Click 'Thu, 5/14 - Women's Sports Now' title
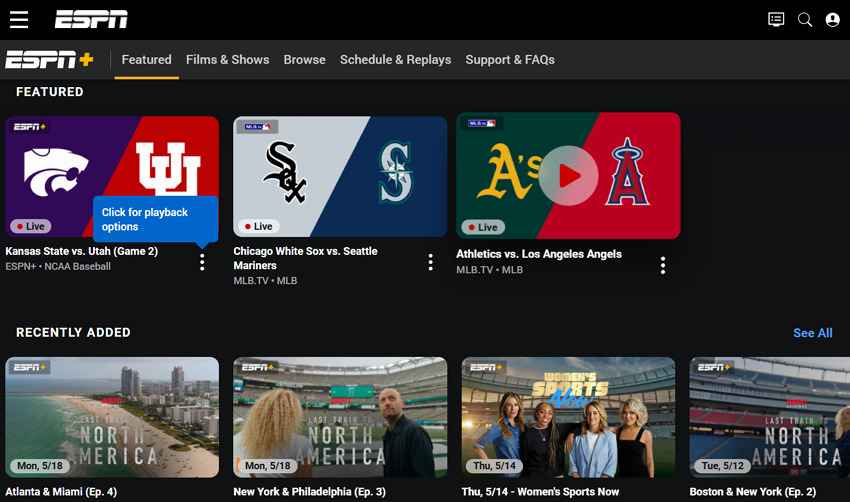Screen dimensions: 850x502 pos(540,492)
